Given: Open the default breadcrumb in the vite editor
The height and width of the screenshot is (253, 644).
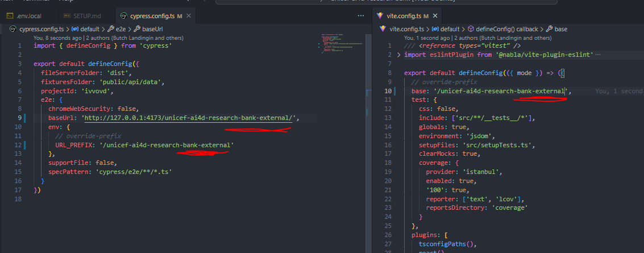Looking at the screenshot, I should pos(450,29).
